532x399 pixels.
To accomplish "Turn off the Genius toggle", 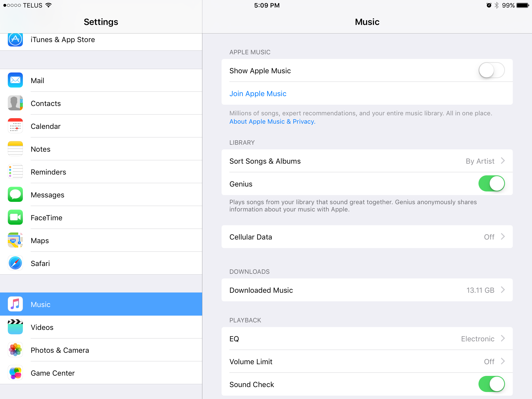I will click(x=491, y=184).
